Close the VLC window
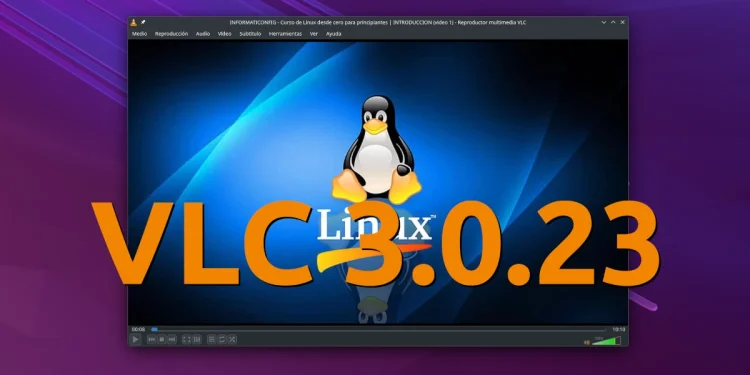This screenshot has width=750, height=375. pyautogui.click(x=622, y=22)
